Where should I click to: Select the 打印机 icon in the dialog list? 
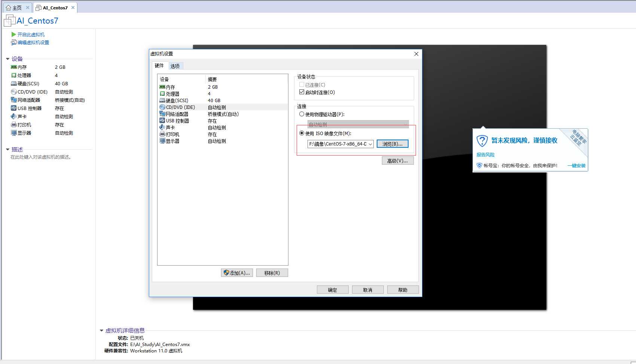click(162, 134)
